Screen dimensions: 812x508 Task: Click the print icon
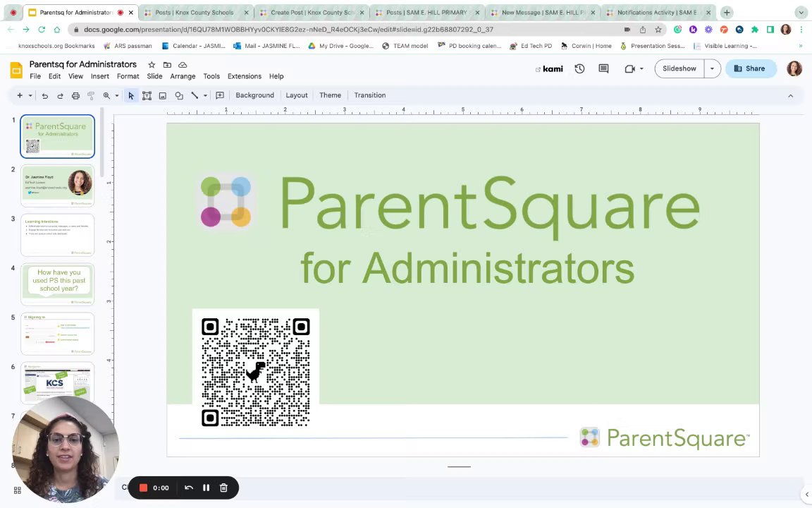[x=75, y=95]
